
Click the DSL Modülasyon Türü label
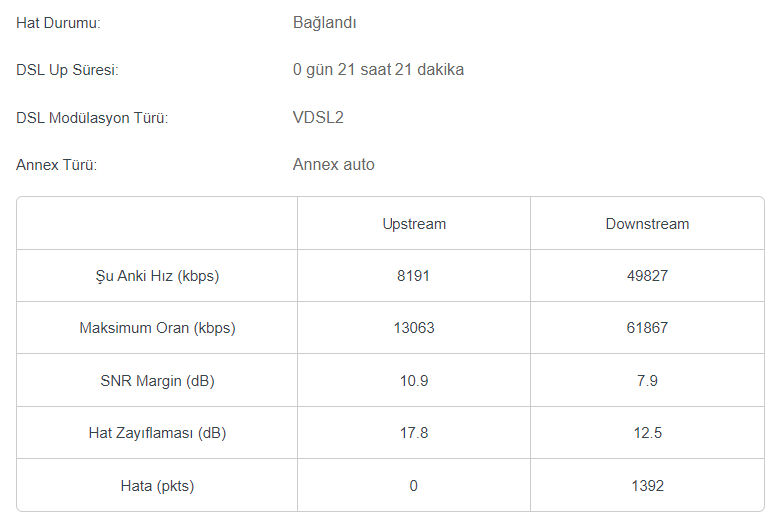(92, 118)
